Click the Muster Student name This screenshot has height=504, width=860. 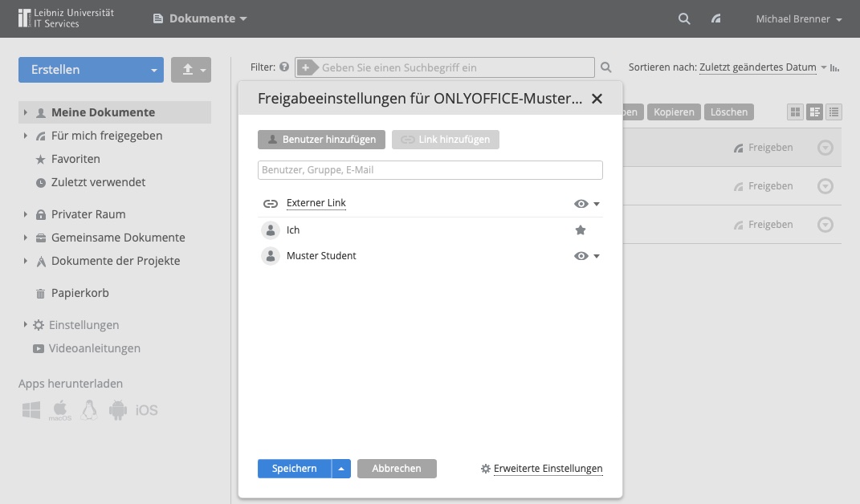(321, 255)
